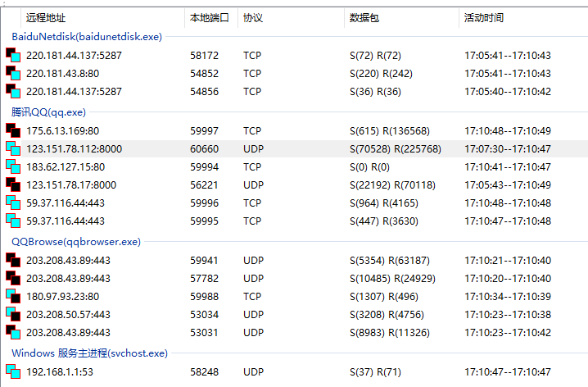Click the icon next to 123.151.78.17:8000
The image size is (588, 387).
coord(12,184)
